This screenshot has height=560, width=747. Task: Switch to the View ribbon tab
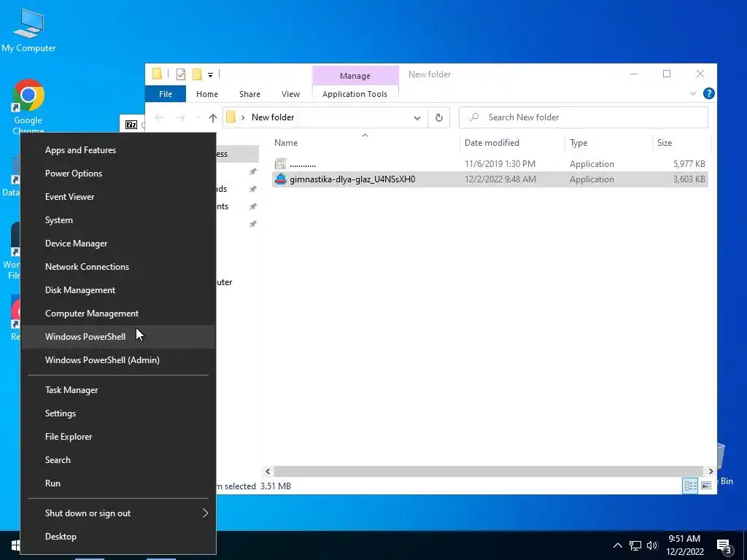click(x=290, y=94)
